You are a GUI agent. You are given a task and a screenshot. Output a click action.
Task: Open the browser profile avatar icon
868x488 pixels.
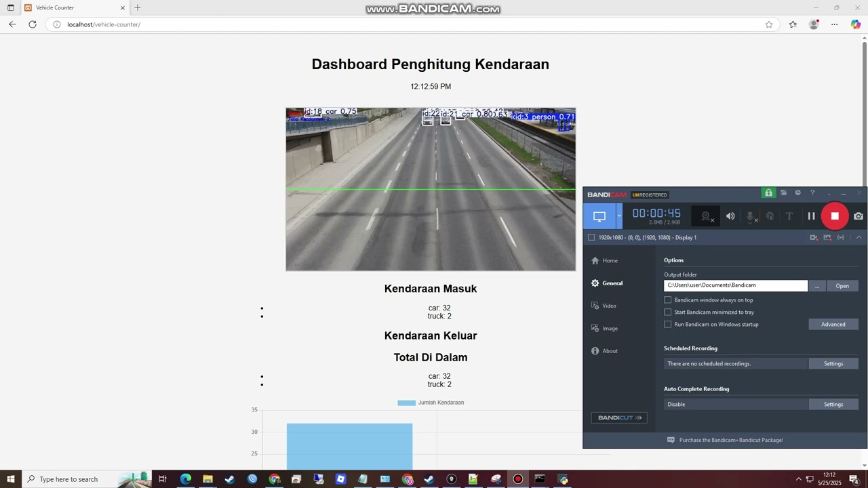click(x=814, y=24)
